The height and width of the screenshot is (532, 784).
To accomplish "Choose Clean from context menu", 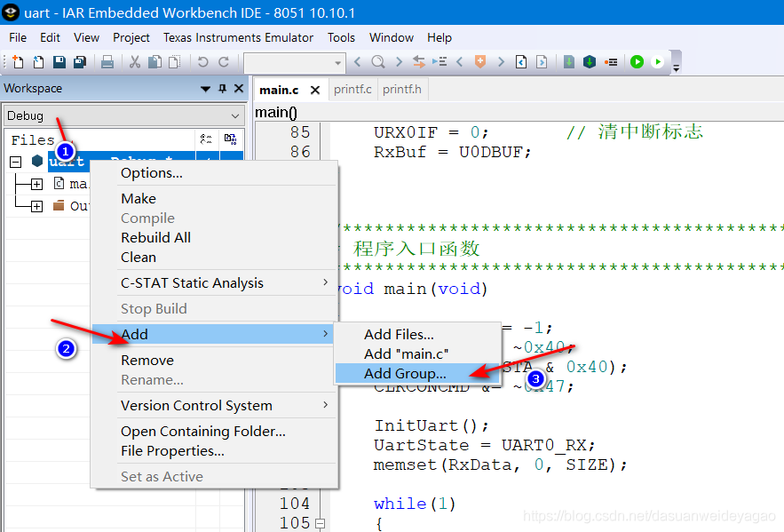I will (x=214, y=257).
